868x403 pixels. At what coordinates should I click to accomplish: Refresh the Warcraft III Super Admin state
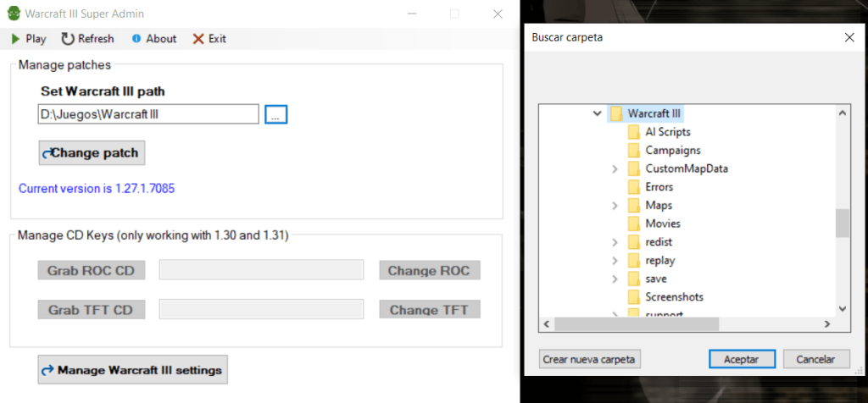pyautogui.click(x=87, y=39)
